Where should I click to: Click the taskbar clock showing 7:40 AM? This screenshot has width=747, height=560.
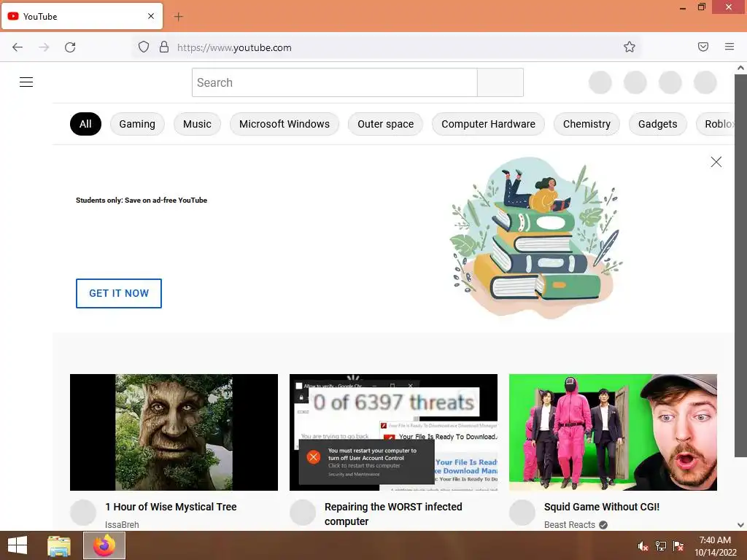[715, 546]
